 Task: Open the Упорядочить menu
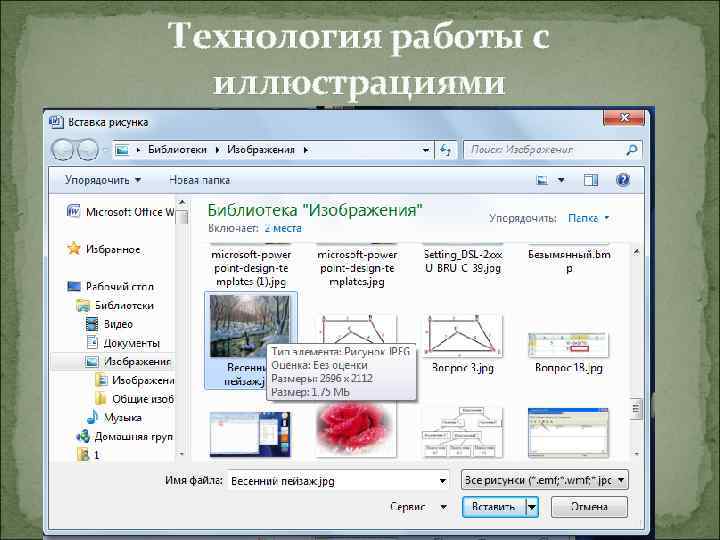(x=103, y=180)
